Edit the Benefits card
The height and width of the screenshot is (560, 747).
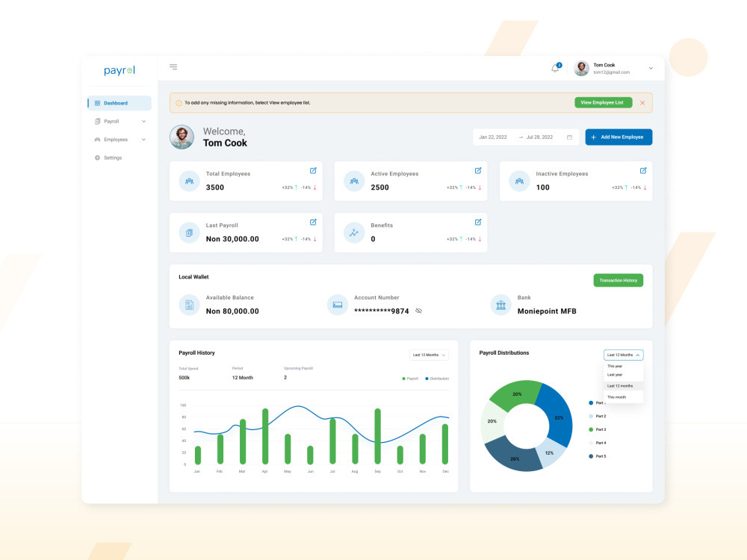click(478, 222)
